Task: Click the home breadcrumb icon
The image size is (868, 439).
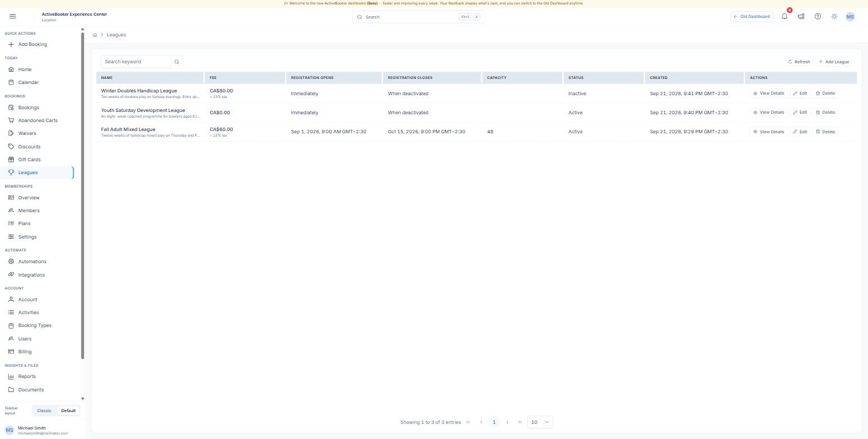Action: (95, 35)
